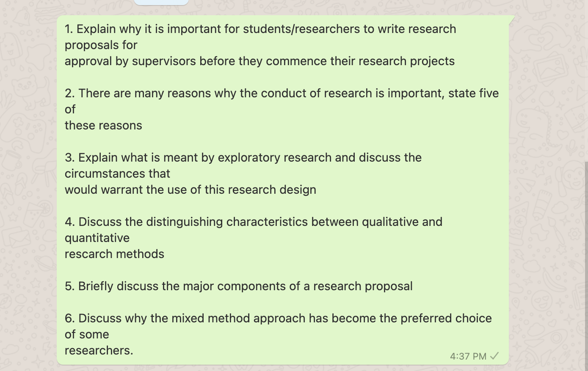
Task: Click the word 'quantitative' in question 4
Action: pyautogui.click(x=97, y=238)
